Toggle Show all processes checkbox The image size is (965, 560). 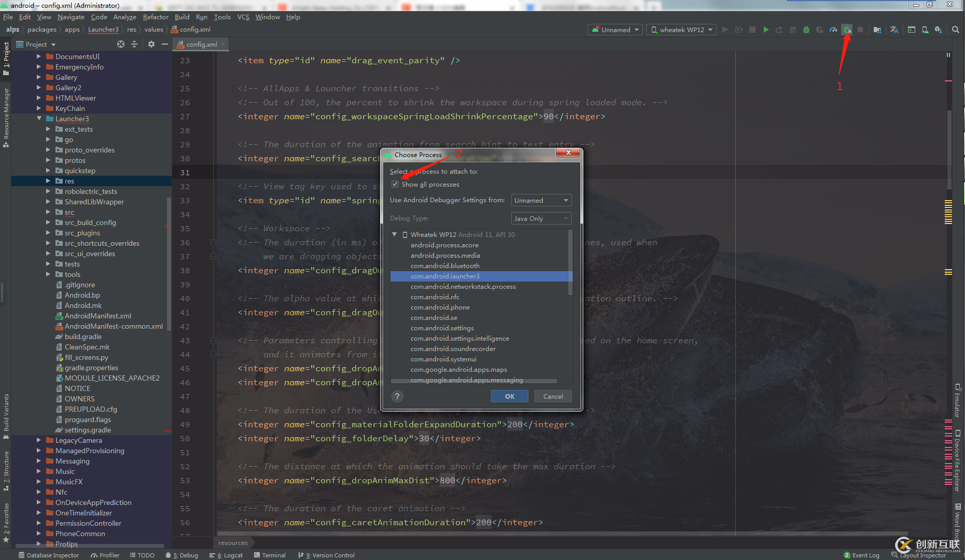coord(395,184)
